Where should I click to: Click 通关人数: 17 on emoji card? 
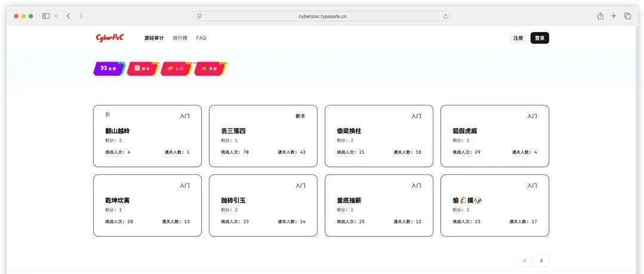523,222
